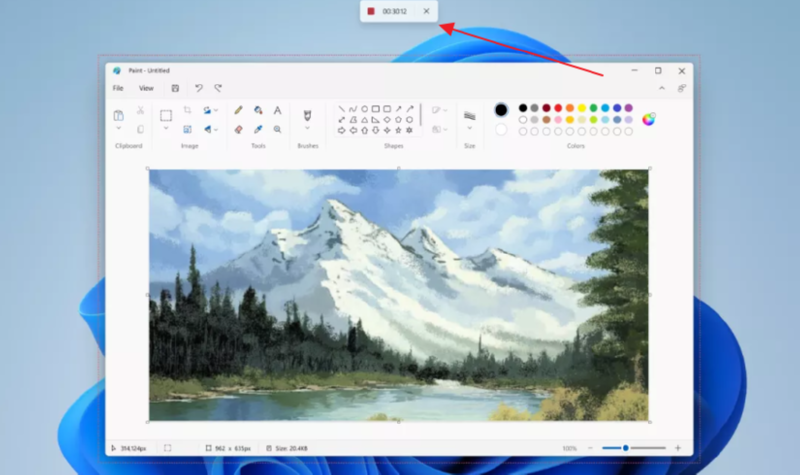
Task: Open the File menu
Action: (x=118, y=88)
